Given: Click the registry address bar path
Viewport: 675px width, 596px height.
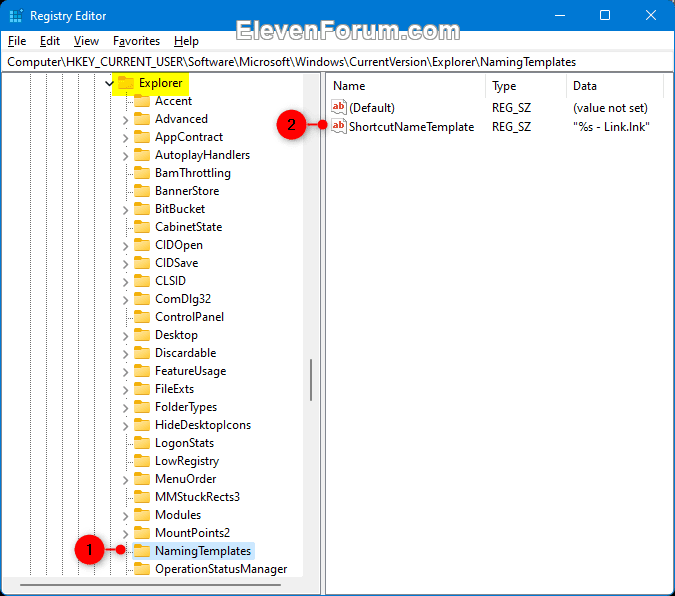Looking at the screenshot, I should pos(291,62).
